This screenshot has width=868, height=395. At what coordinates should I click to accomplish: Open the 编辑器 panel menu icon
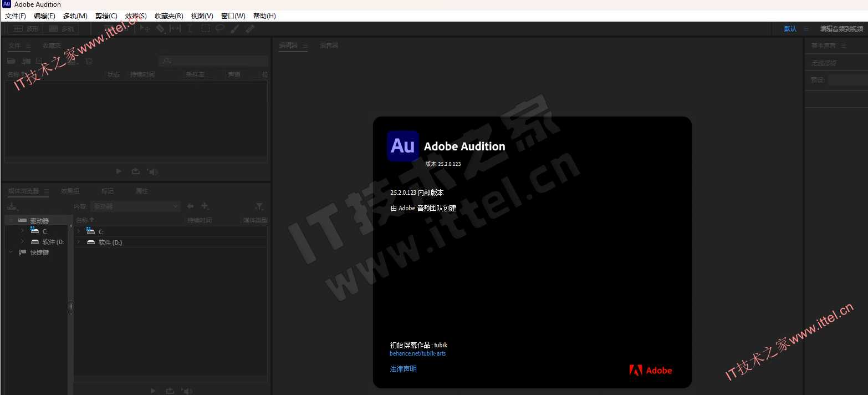(x=305, y=45)
